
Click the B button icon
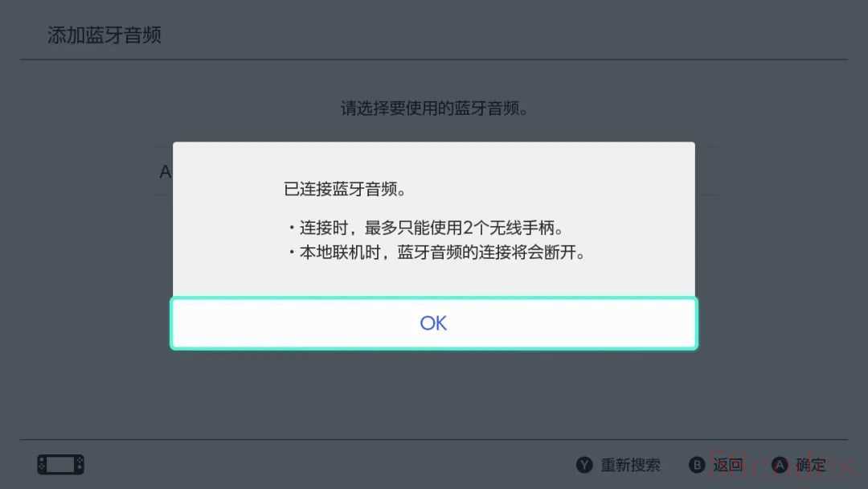click(697, 465)
